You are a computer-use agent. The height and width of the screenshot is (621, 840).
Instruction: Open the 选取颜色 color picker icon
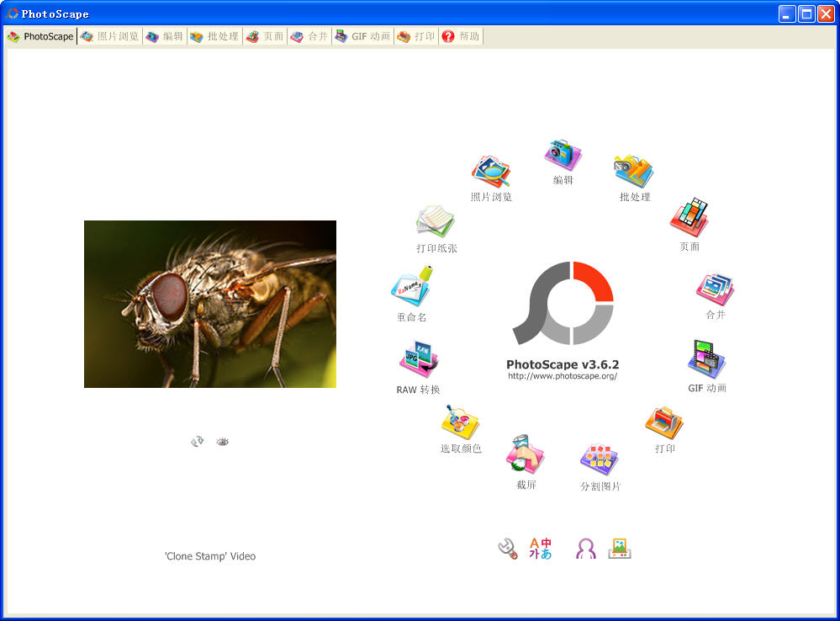460,422
